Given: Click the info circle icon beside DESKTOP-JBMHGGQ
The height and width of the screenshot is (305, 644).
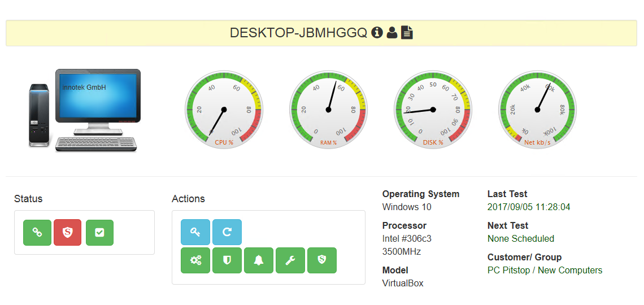Looking at the screenshot, I should (377, 33).
